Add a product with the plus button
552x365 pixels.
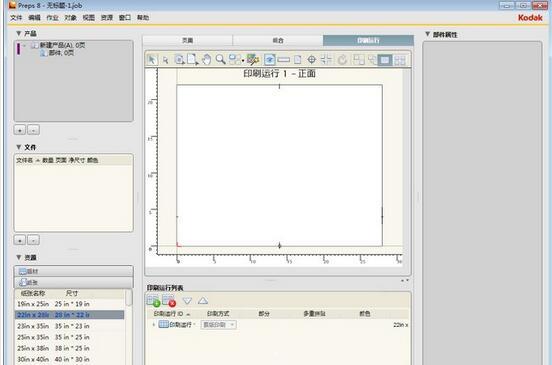(20, 130)
